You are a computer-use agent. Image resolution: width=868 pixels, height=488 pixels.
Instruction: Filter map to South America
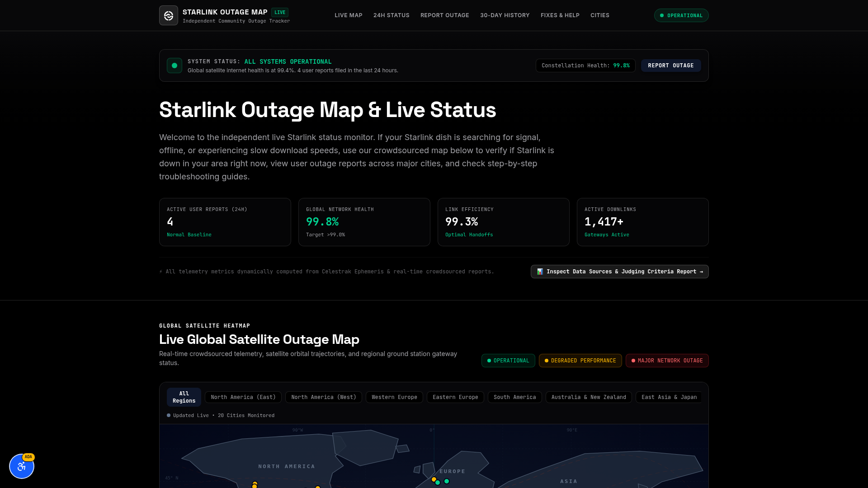515,397
